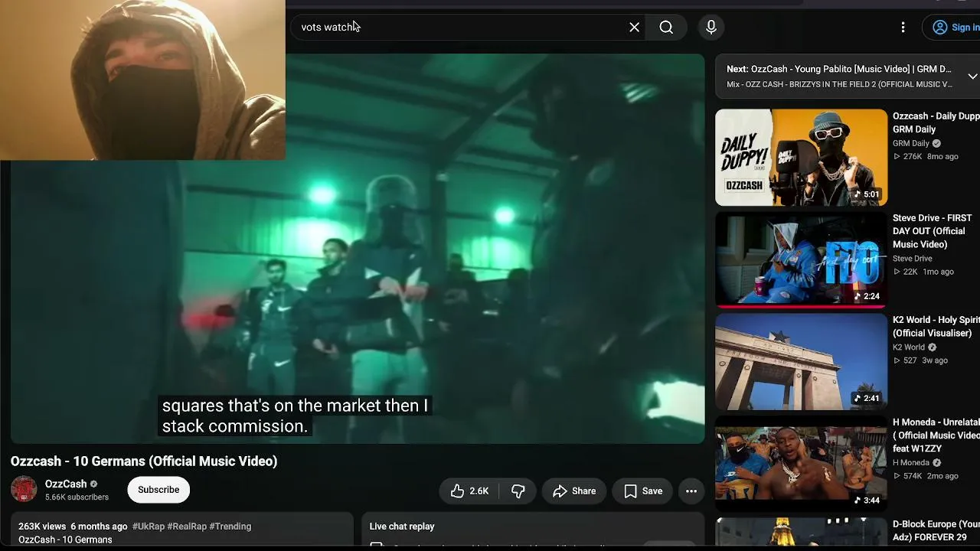Open the Steve Drive First Day Out thumbnail
Screen dimensions: 980x551
(801, 259)
